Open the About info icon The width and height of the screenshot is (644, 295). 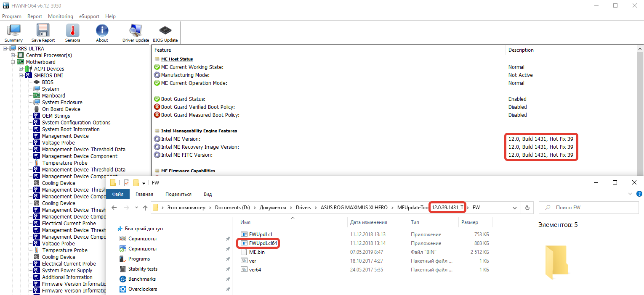102,33
